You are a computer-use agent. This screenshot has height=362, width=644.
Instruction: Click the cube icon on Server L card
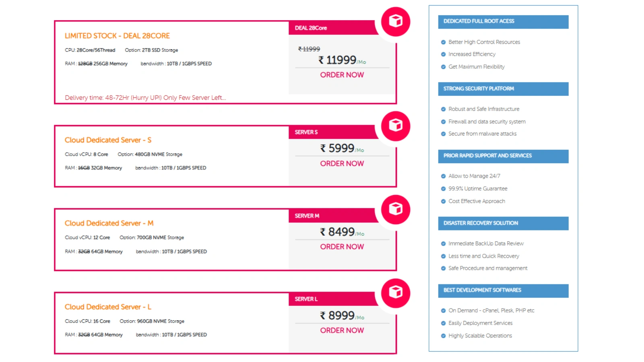(x=395, y=292)
